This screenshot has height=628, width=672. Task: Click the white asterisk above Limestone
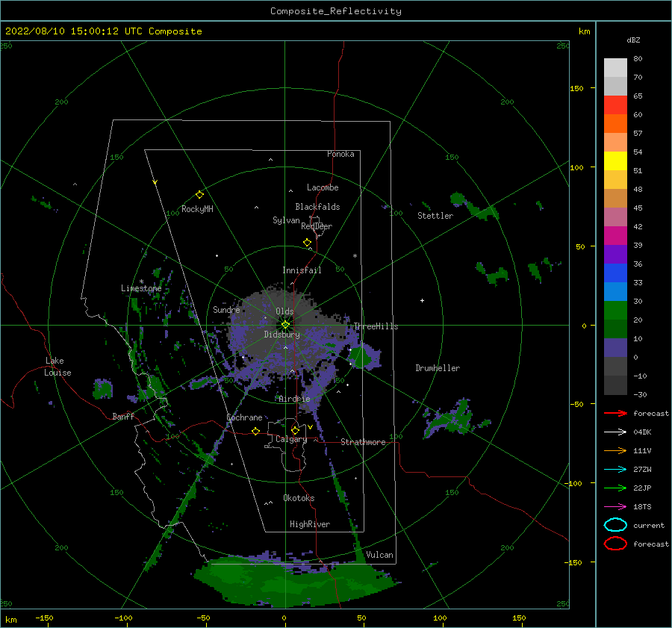click(x=141, y=282)
